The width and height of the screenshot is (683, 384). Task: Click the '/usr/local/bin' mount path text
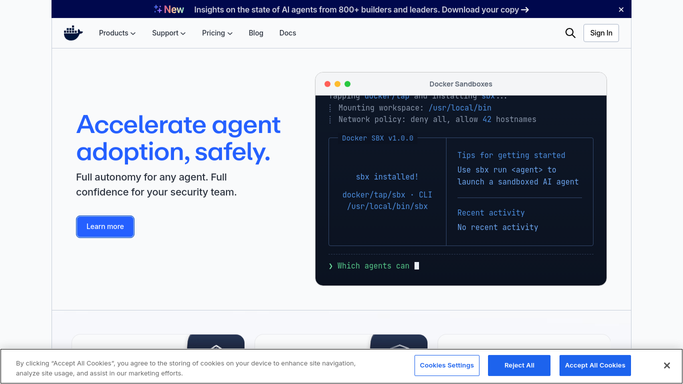pos(460,108)
